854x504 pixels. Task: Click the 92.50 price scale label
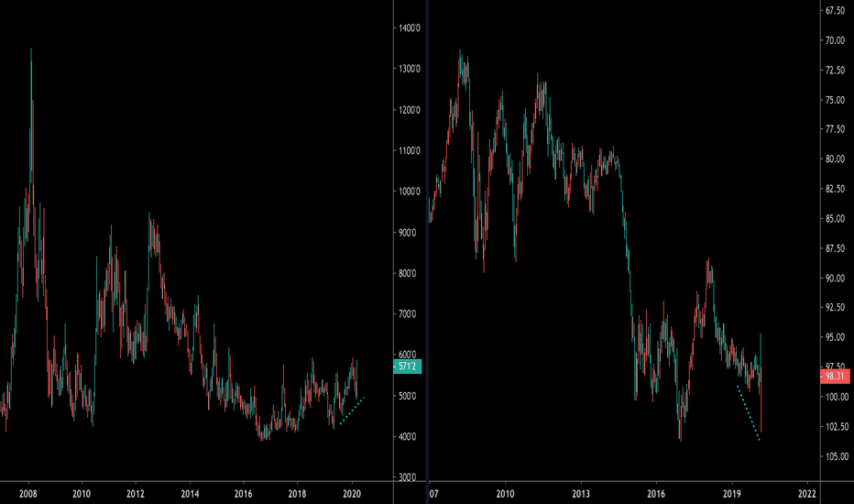coord(835,307)
